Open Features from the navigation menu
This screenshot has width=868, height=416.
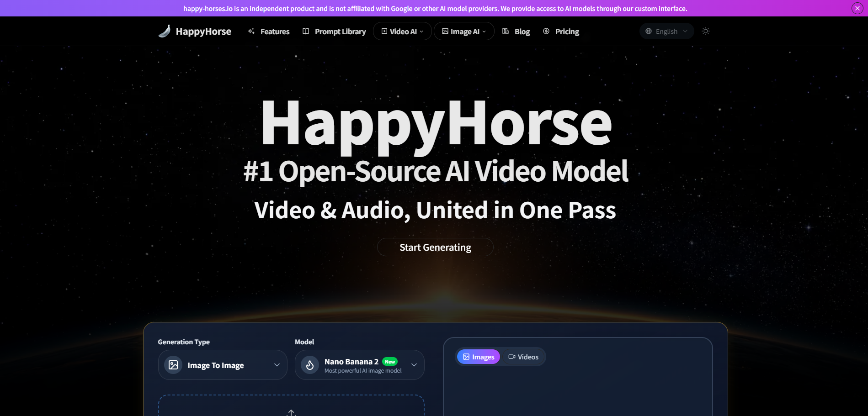point(274,31)
